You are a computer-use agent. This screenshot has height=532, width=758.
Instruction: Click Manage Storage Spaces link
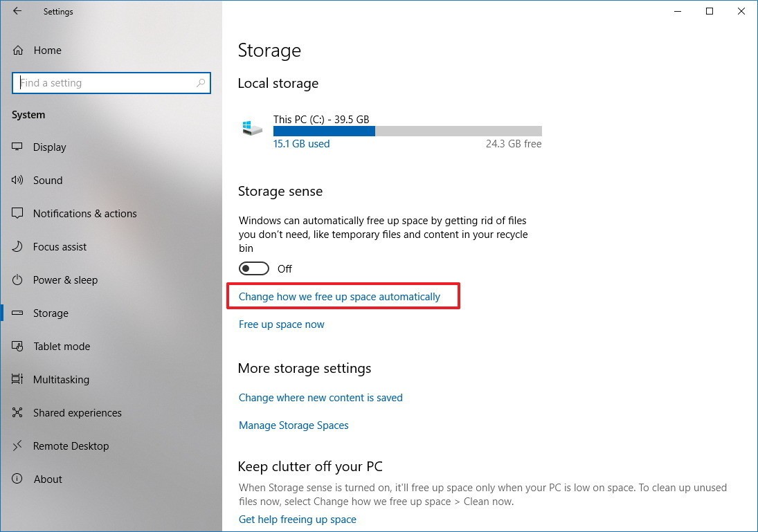point(294,425)
